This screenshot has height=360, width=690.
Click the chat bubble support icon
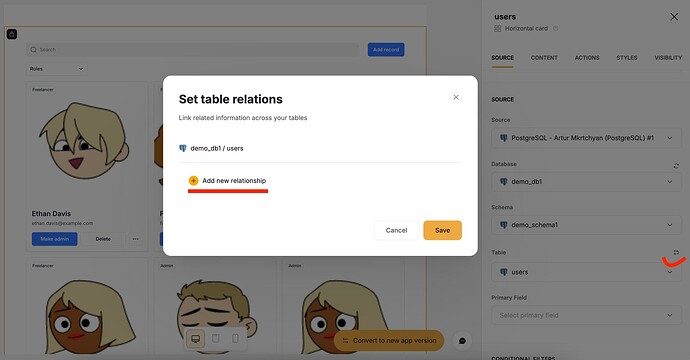click(462, 341)
